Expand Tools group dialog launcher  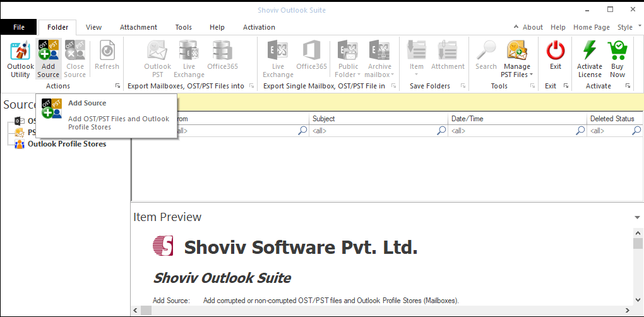(x=532, y=86)
